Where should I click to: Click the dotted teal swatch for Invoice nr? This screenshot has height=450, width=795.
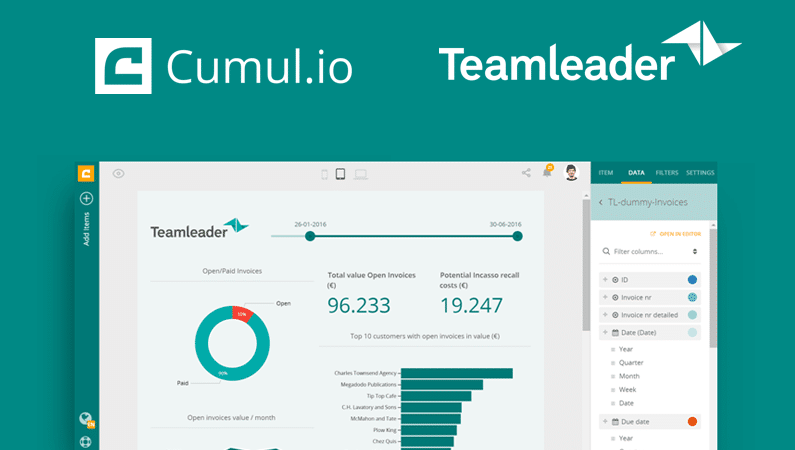coord(692,297)
